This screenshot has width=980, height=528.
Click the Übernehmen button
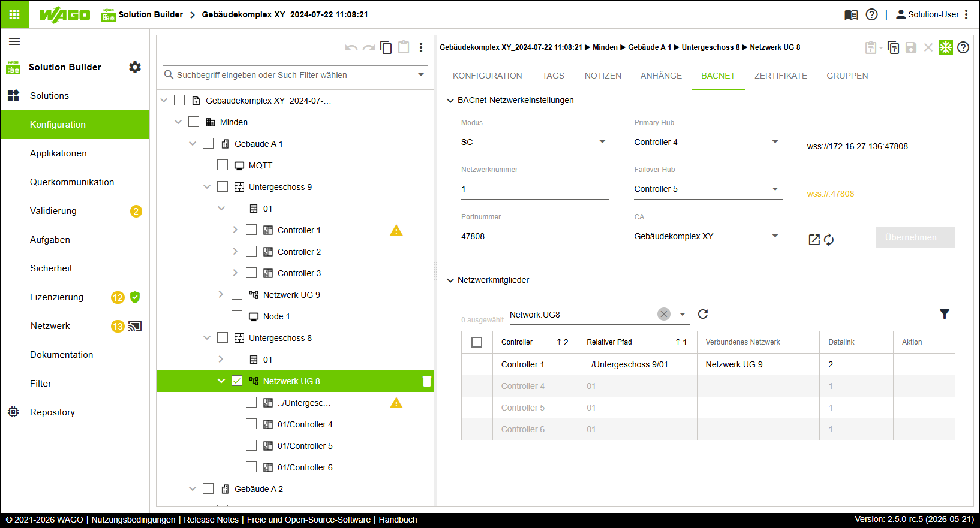click(x=915, y=237)
